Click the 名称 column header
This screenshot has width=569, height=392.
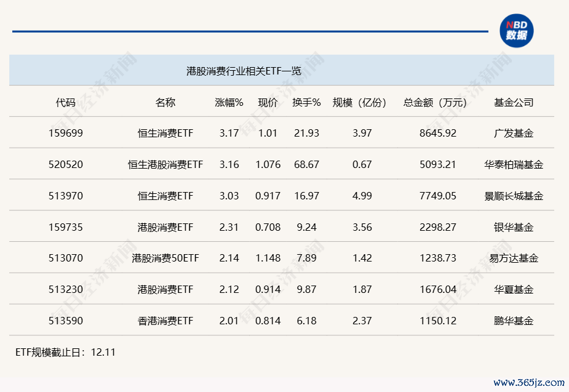click(165, 102)
